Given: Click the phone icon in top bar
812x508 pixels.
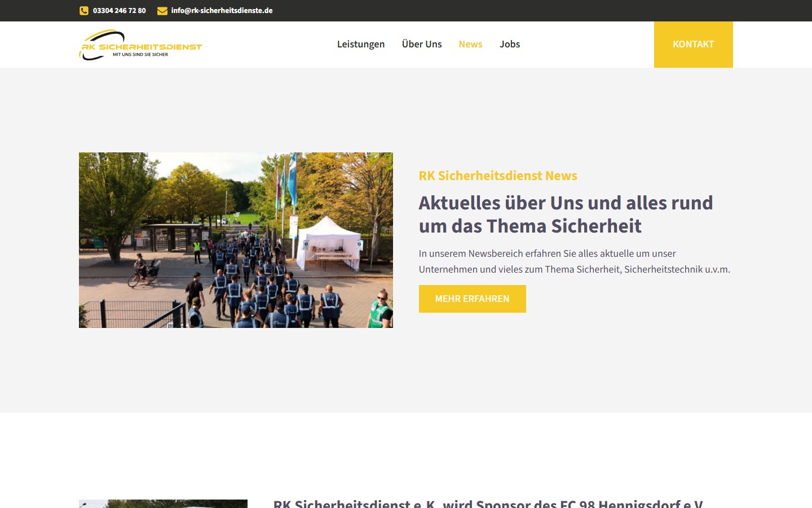Looking at the screenshot, I should click(x=83, y=11).
